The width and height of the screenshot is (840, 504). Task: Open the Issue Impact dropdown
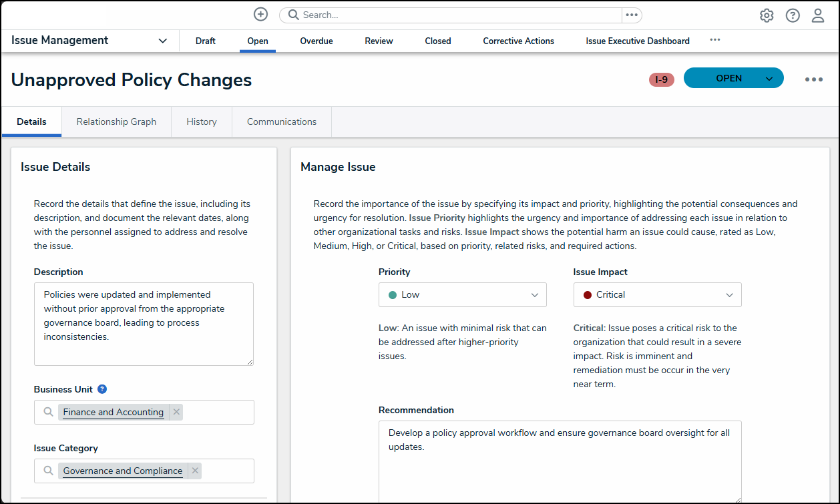(657, 295)
